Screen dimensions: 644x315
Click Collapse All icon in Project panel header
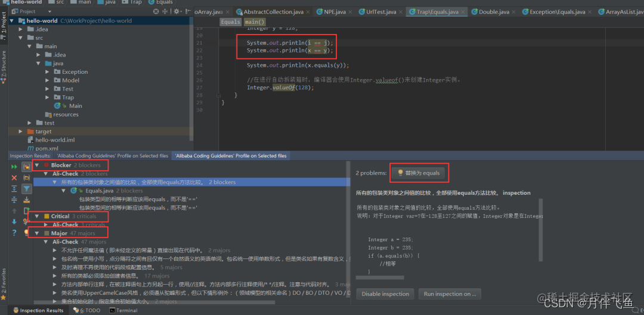pyautogui.click(x=165, y=11)
